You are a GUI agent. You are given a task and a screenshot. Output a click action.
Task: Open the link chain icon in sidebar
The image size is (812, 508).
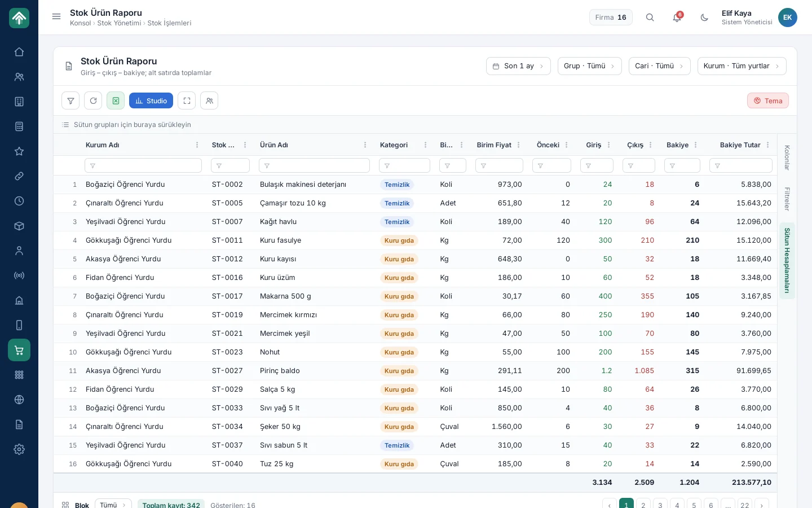coord(19,176)
